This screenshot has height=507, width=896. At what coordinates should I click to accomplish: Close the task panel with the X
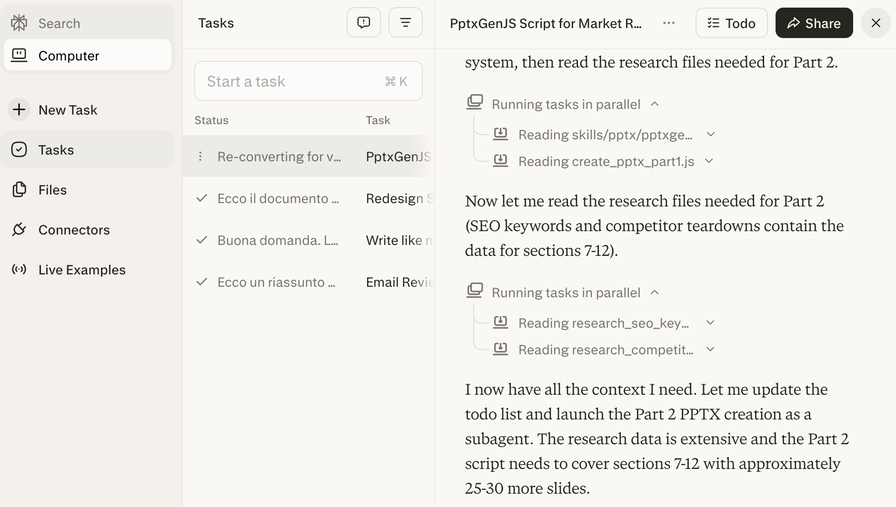tap(876, 23)
